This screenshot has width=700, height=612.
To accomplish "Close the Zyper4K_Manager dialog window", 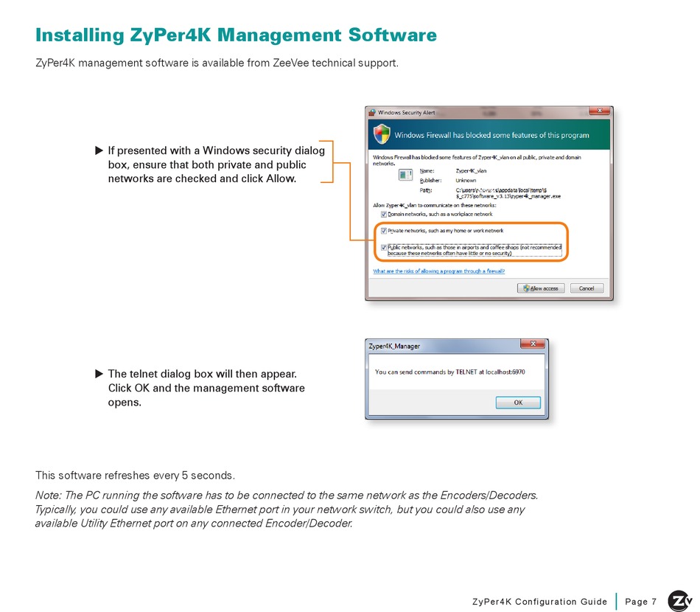I will [533, 344].
